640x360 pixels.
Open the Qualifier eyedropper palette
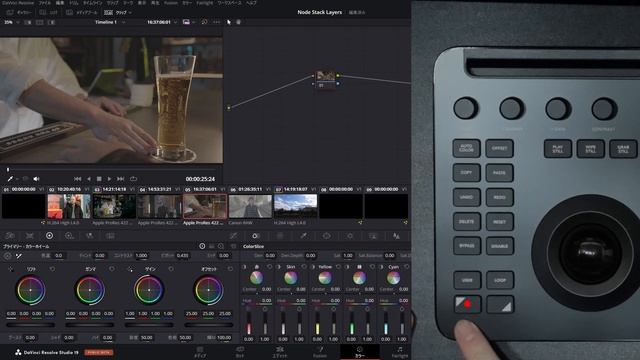click(303, 236)
